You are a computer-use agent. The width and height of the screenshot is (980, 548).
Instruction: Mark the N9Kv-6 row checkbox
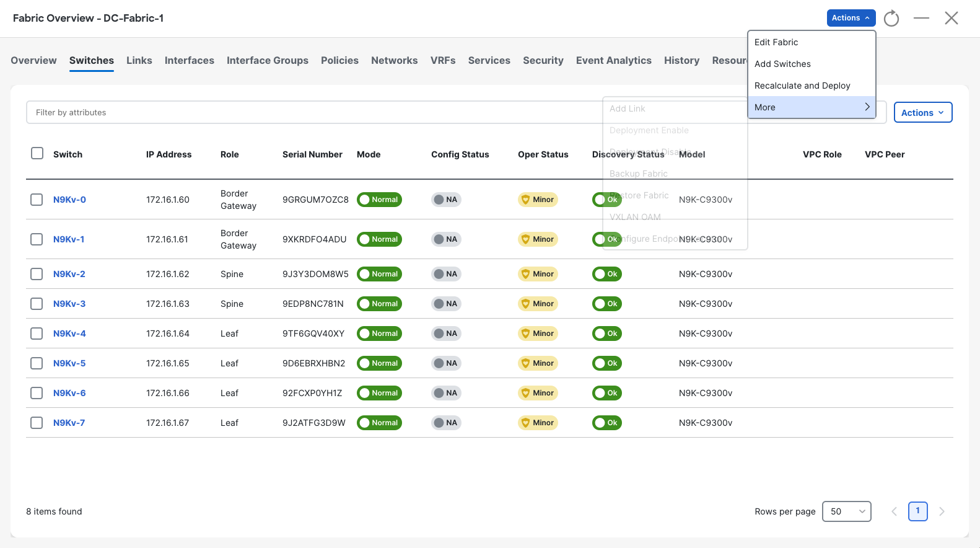click(x=37, y=393)
